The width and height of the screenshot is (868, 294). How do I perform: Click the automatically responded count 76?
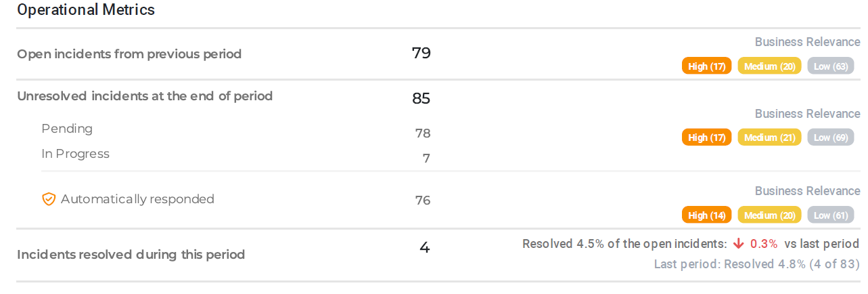point(423,201)
